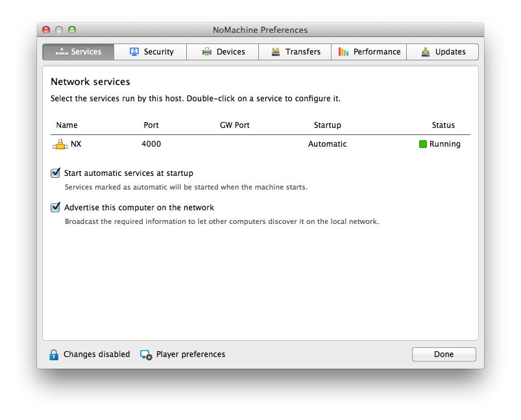
Task: Click the Player preferences monitor-gear icon
Action: click(x=146, y=355)
